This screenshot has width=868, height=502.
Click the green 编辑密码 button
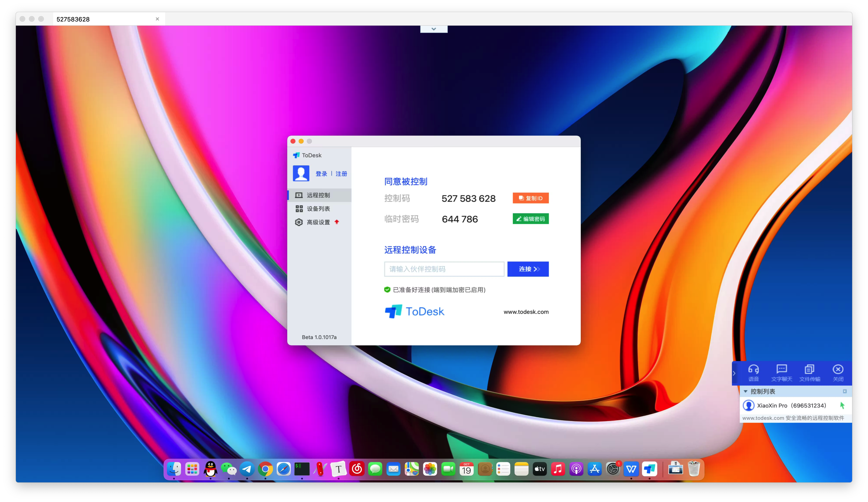(x=530, y=219)
